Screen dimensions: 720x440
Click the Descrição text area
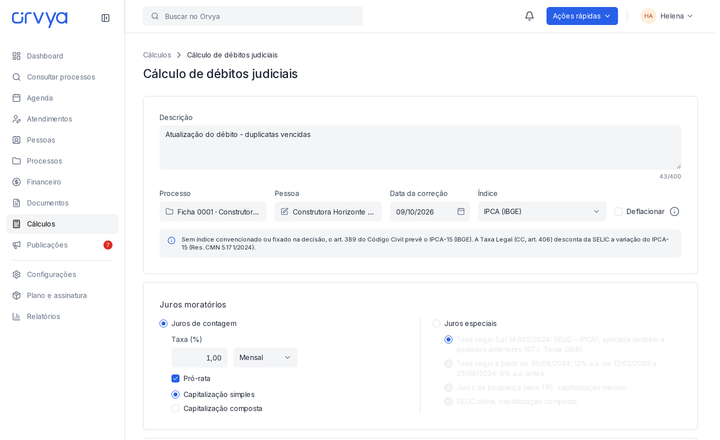[420, 147]
